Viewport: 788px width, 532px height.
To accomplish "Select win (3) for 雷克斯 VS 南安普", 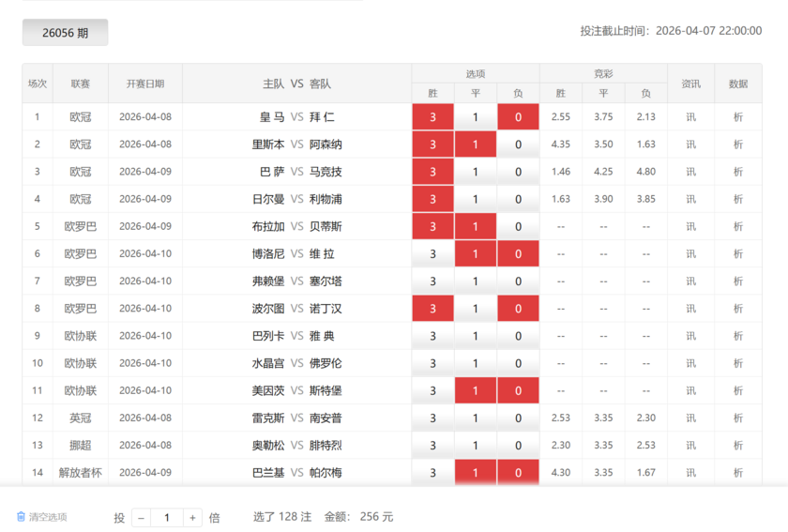I will point(432,418).
